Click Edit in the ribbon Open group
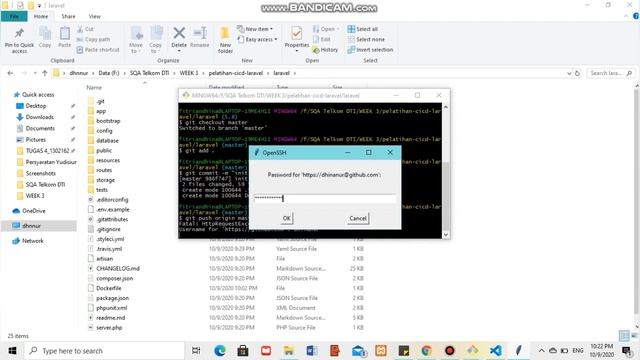The height and width of the screenshot is (360, 640). (x=322, y=39)
